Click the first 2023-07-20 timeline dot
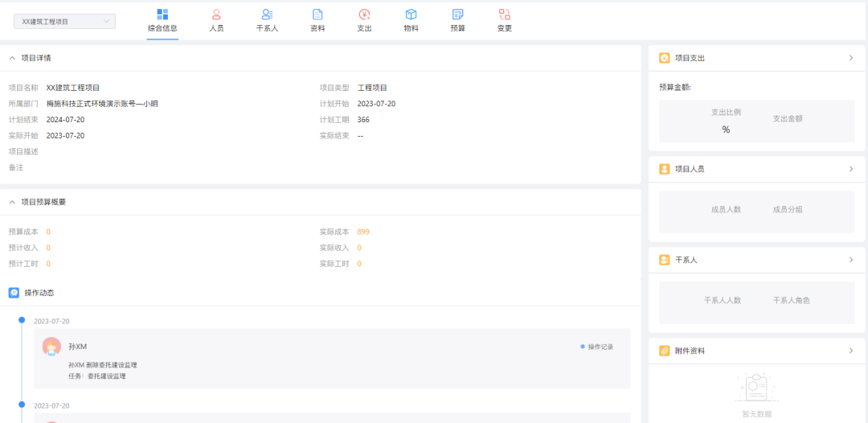The height and width of the screenshot is (423, 868). click(22, 320)
